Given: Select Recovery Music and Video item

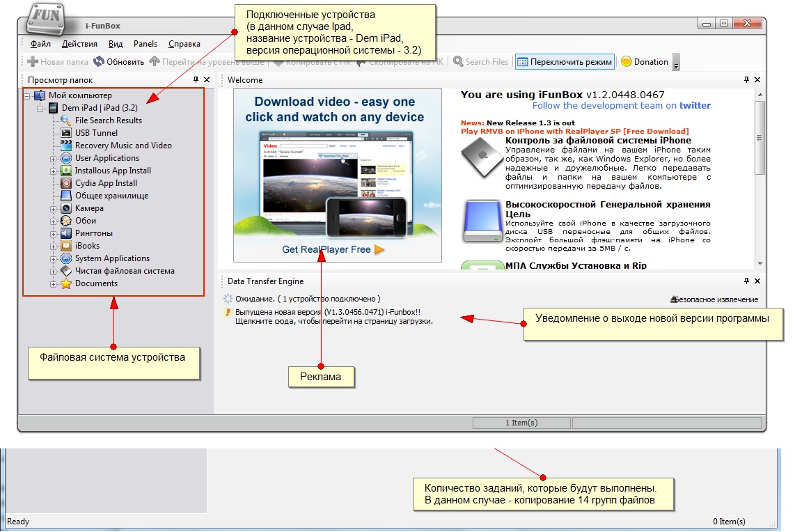Looking at the screenshot, I should pyautogui.click(x=123, y=146).
